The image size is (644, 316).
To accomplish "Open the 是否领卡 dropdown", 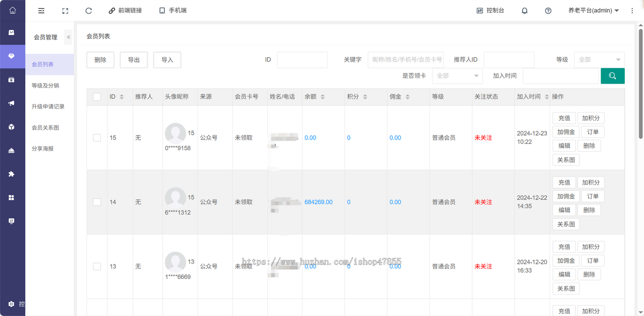I will [457, 76].
